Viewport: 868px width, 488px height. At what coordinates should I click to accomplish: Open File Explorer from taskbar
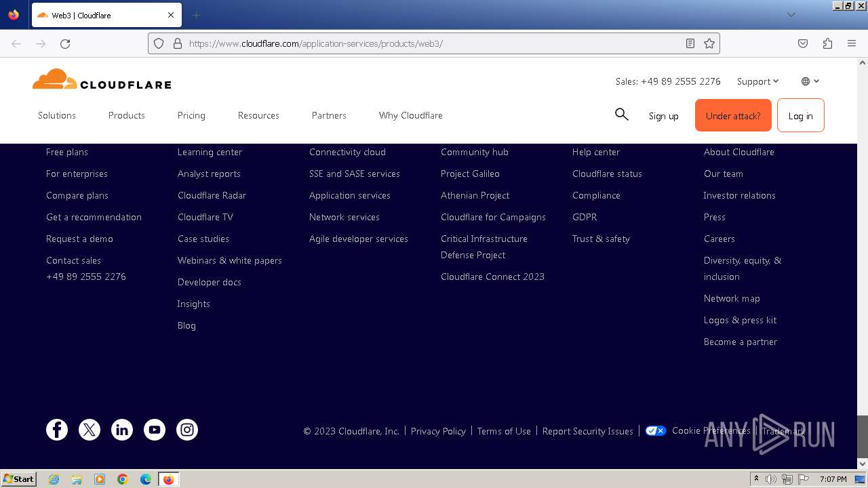[x=77, y=479]
